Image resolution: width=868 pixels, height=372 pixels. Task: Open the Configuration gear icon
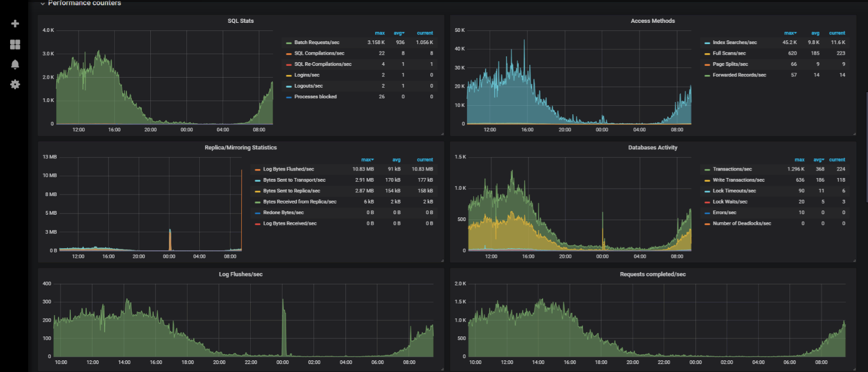coord(15,84)
